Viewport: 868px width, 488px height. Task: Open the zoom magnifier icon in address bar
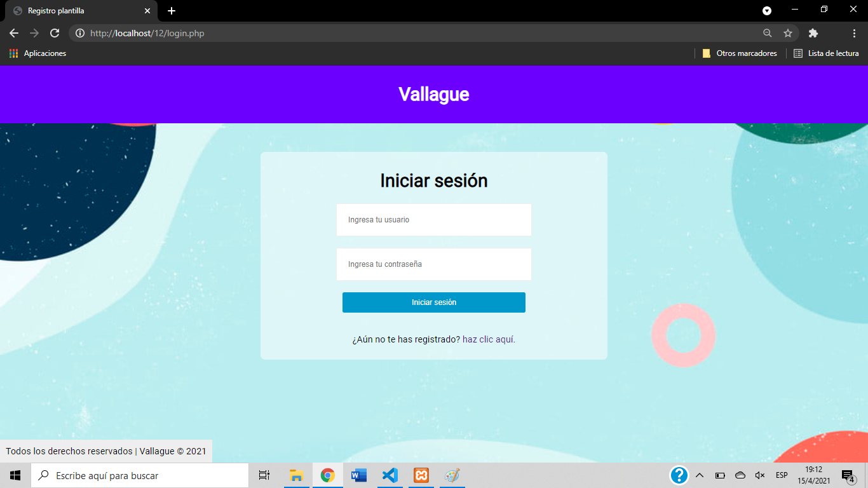pyautogui.click(x=768, y=33)
